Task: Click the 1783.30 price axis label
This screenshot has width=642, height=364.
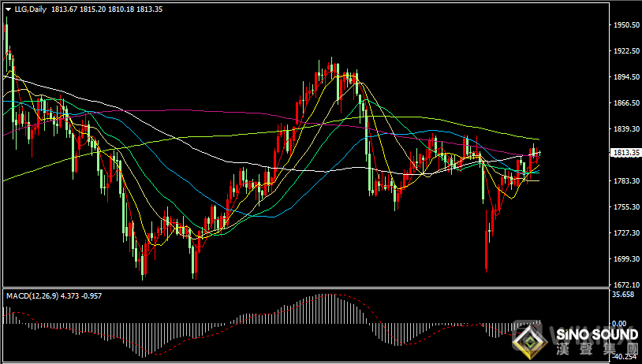Action: click(625, 181)
